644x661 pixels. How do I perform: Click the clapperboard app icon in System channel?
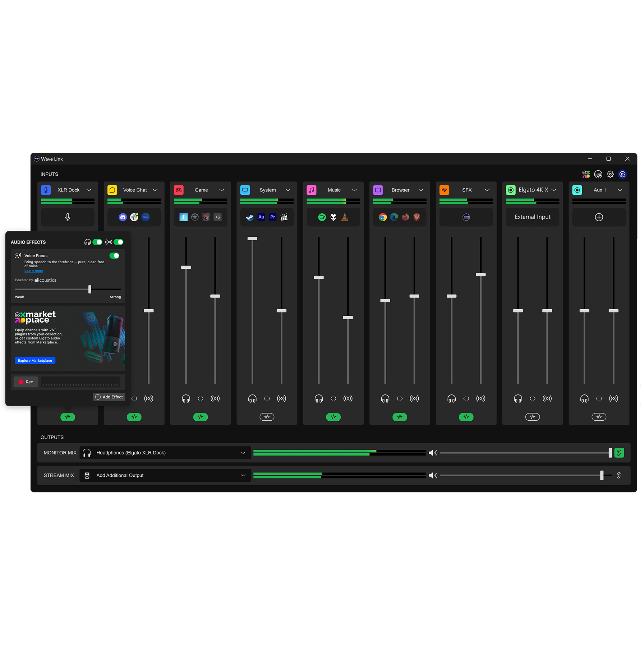click(x=284, y=217)
